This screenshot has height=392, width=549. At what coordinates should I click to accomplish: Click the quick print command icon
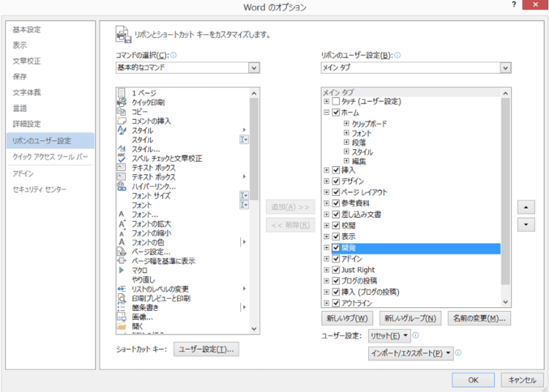[122, 102]
